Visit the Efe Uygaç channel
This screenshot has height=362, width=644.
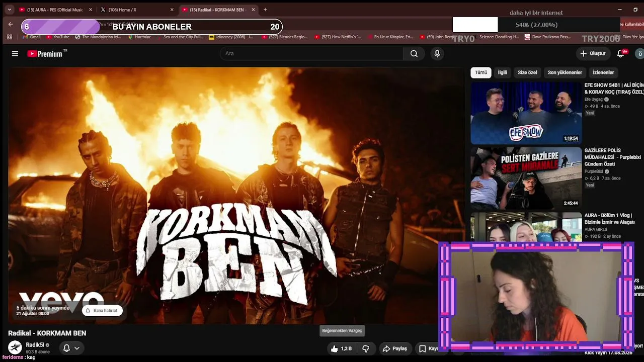click(594, 100)
